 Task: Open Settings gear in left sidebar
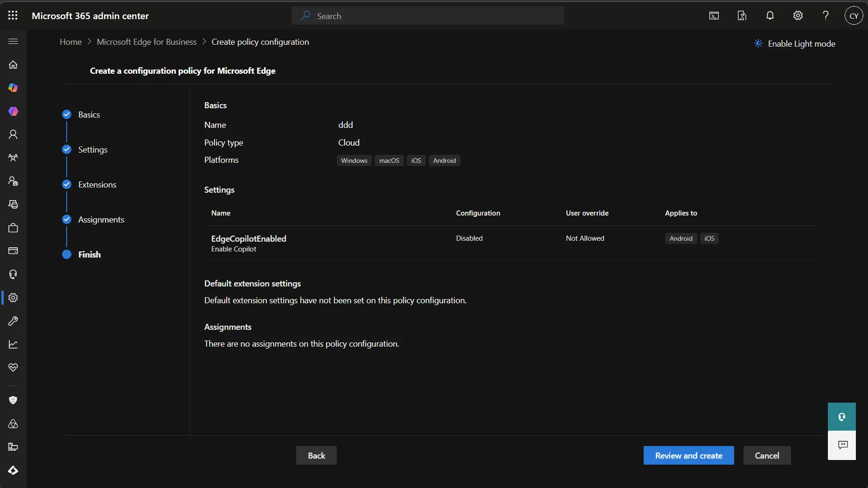(13, 298)
